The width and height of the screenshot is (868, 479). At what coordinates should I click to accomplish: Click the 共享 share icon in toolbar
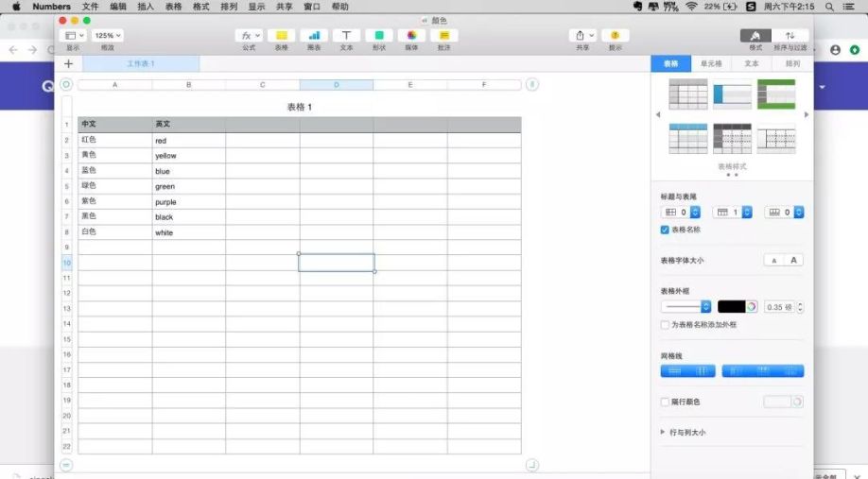pos(582,35)
